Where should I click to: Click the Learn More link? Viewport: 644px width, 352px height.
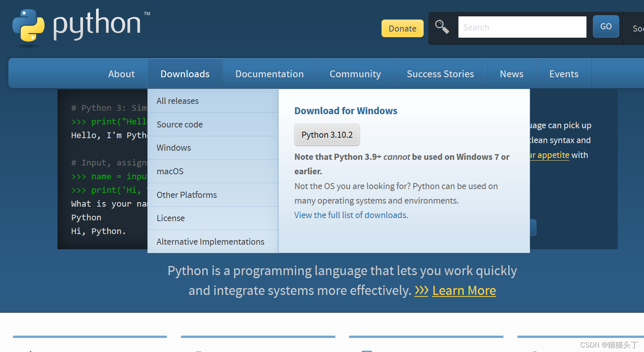click(x=464, y=290)
